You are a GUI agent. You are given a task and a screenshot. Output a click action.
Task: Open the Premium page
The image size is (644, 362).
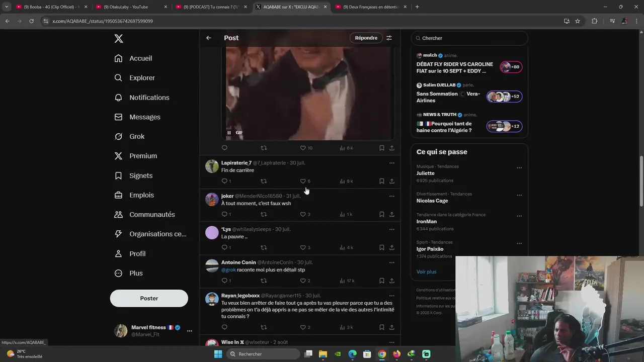136,156
